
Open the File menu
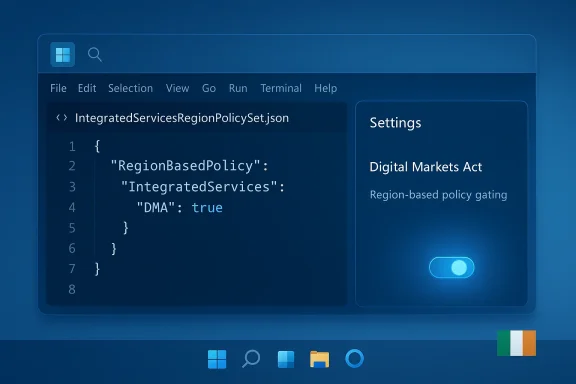pos(58,88)
